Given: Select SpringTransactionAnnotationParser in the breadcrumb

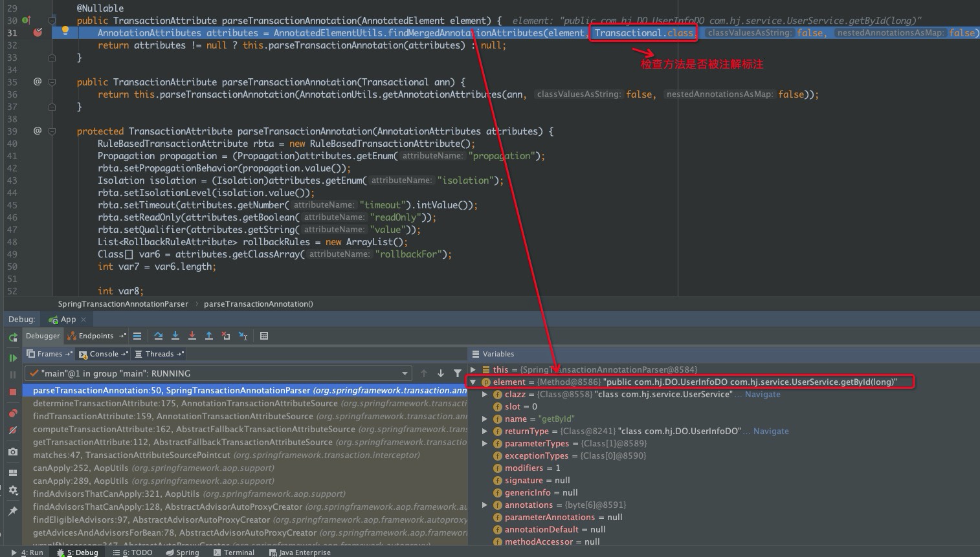Looking at the screenshot, I should point(123,303).
